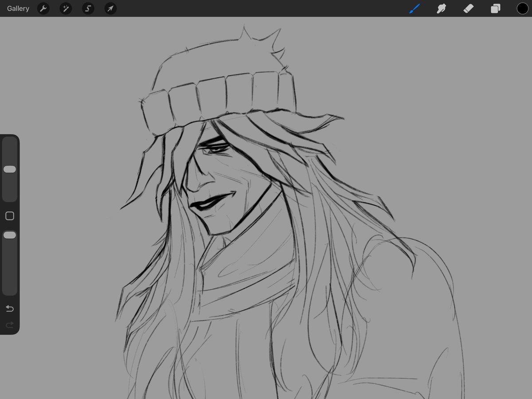Click the brush size slider handle
Image resolution: width=532 pixels, height=399 pixels.
click(10, 169)
